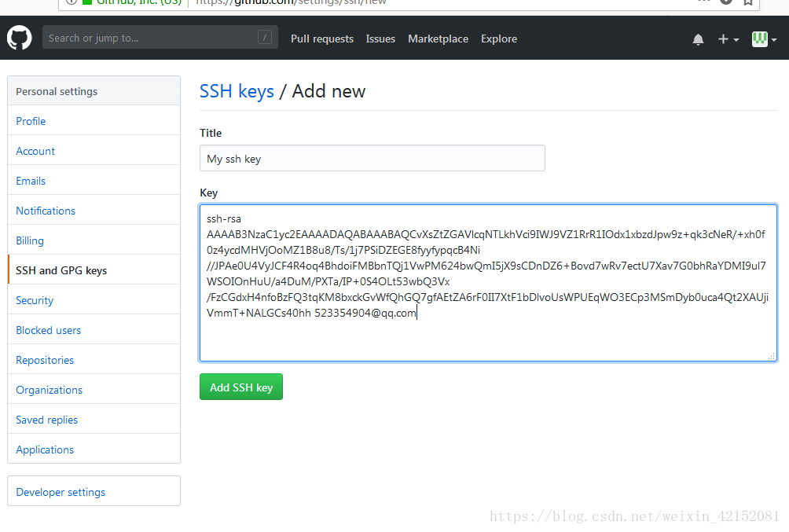789x532 pixels.
Task: Click the Title field label
Action: click(211, 133)
